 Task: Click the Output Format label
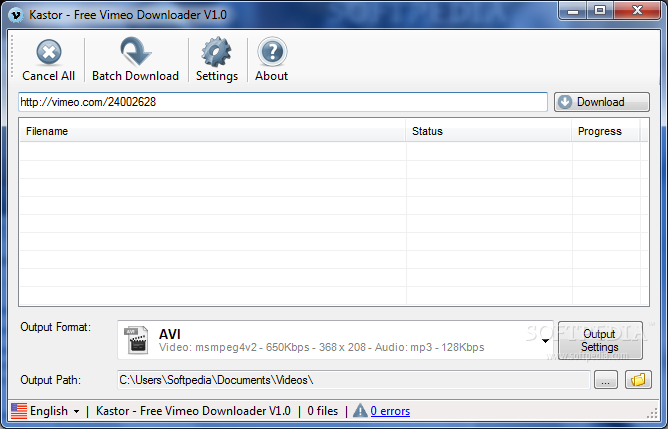click(55, 327)
